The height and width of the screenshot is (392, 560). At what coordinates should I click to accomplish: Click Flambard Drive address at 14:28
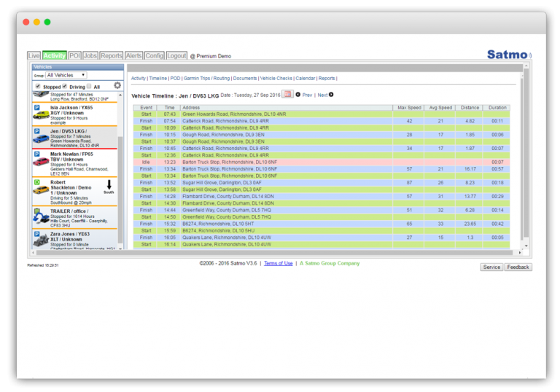(228, 196)
